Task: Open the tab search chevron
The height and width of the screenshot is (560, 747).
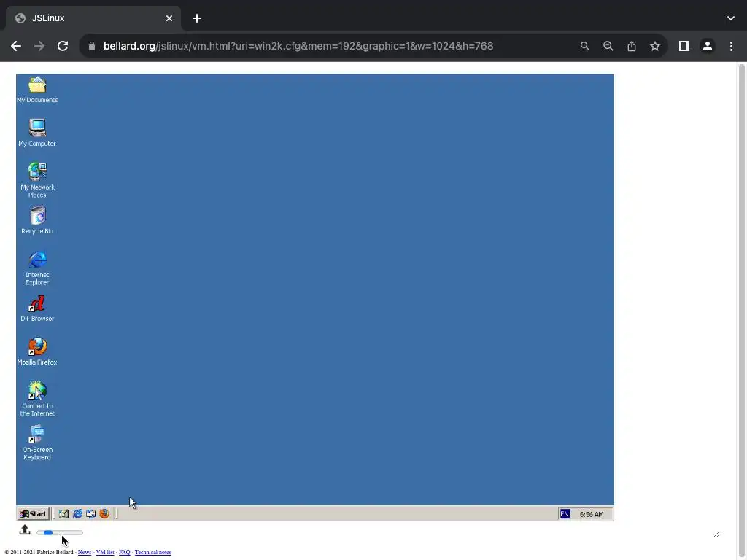Action: pyautogui.click(x=731, y=18)
